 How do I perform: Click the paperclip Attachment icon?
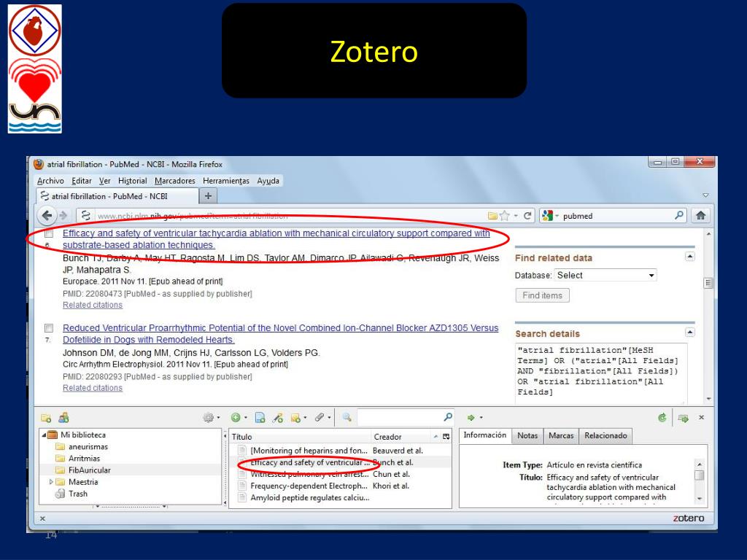click(x=320, y=418)
